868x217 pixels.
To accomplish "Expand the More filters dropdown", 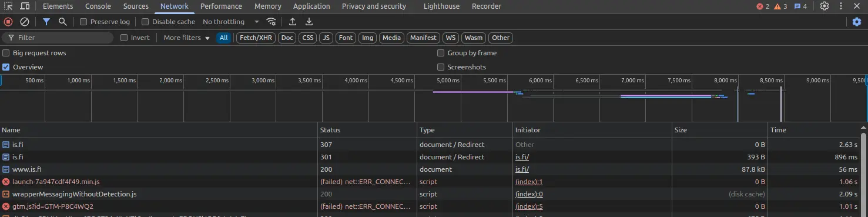I will point(186,38).
